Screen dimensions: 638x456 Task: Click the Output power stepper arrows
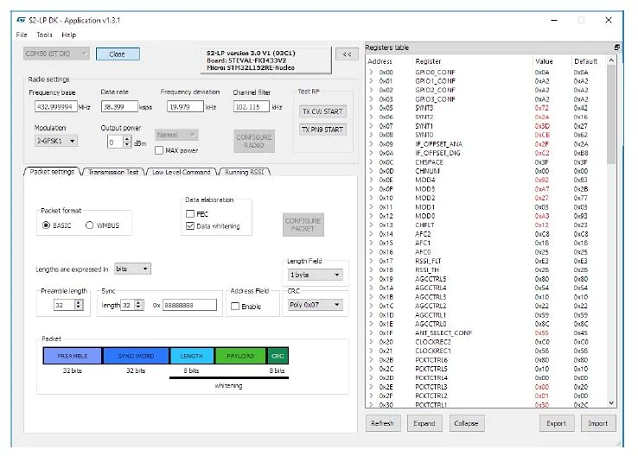(x=127, y=142)
